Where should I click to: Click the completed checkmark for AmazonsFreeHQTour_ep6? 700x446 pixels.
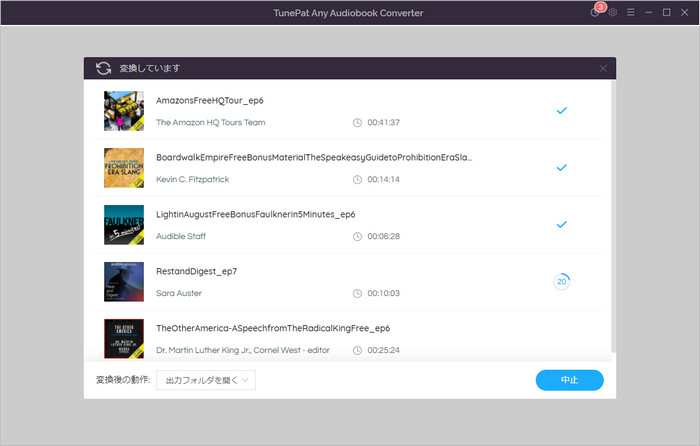[562, 110]
